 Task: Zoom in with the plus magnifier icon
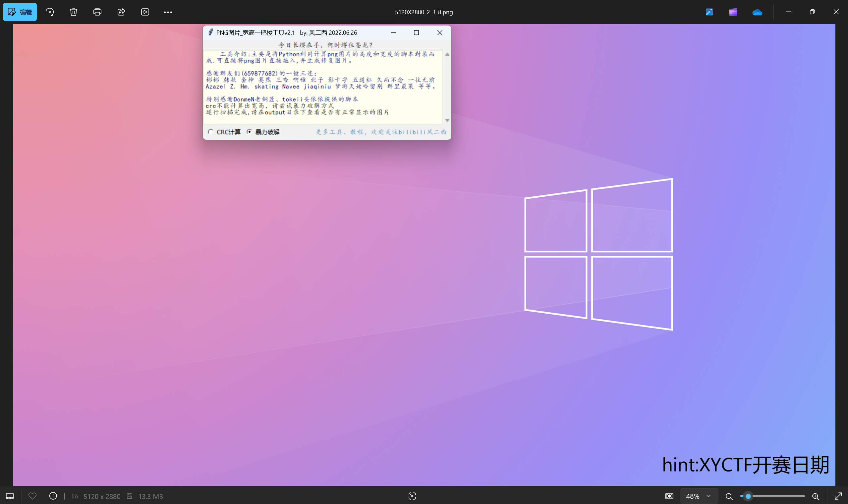pyautogui.click(x=816, y=496)
